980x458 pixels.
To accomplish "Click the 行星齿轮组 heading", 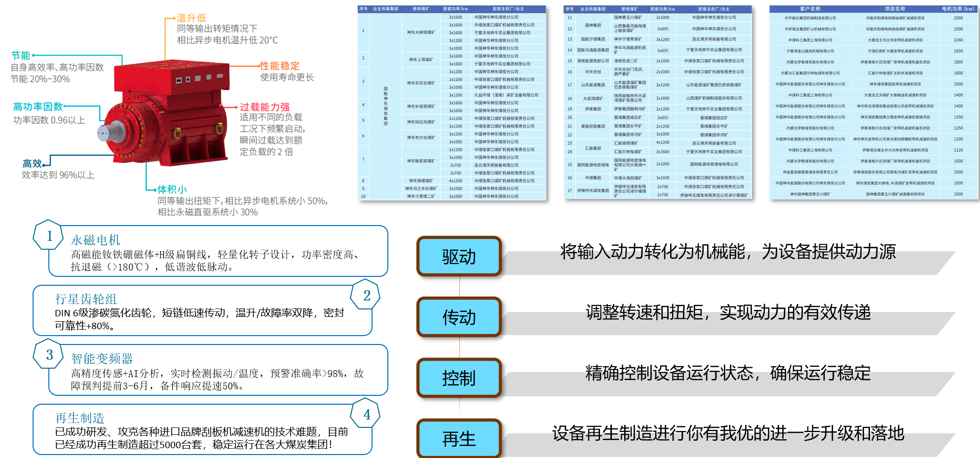I will coord(86,299).
